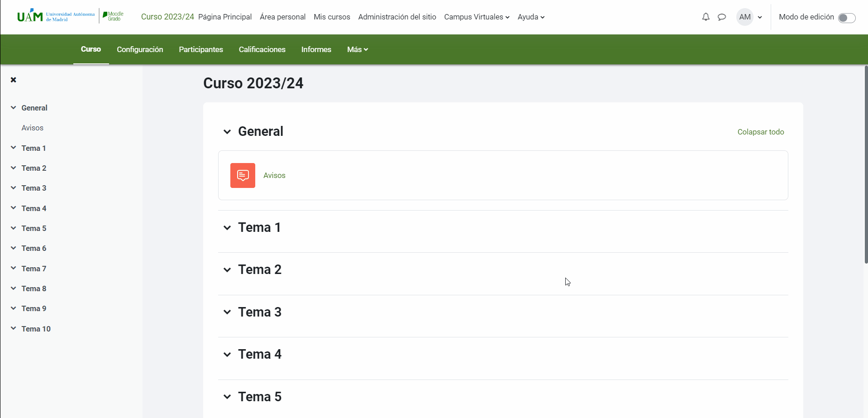Click the AM user avatar
The image size is (868, 418).
click(x=744, y=17)
